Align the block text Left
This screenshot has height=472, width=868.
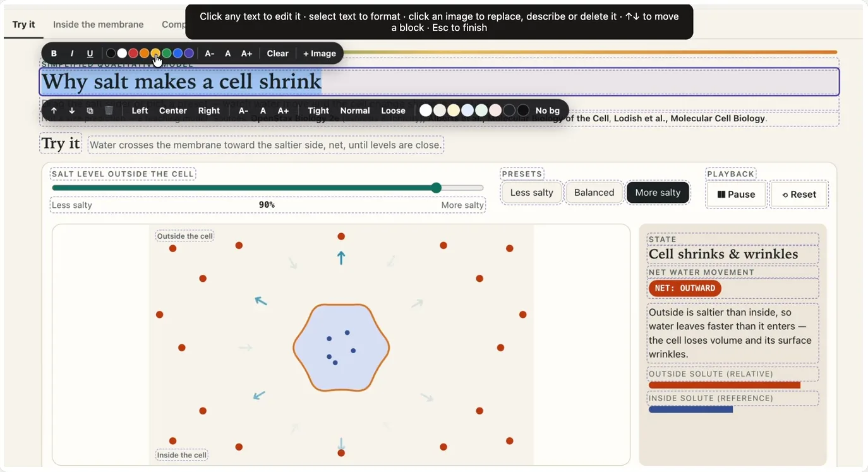tap(140, 111)
